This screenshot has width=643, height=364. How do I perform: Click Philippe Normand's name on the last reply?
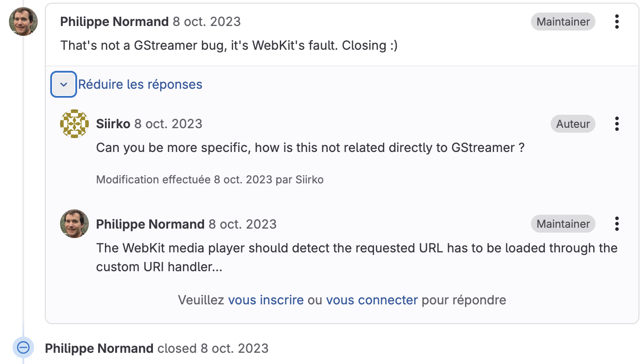pyautogui.click(x=150, y=224)
